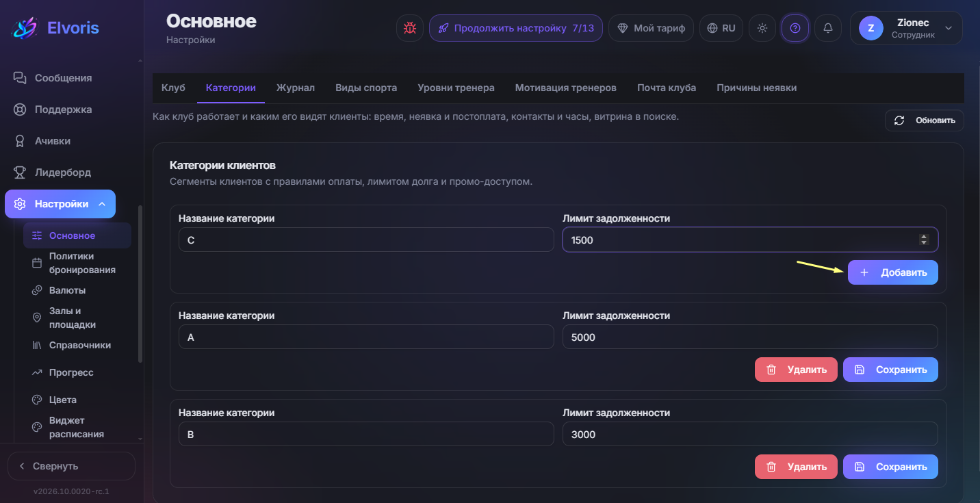Open Лидерборд in the sidebar
This screenshot has width=980, height=503.
(63, 172)
